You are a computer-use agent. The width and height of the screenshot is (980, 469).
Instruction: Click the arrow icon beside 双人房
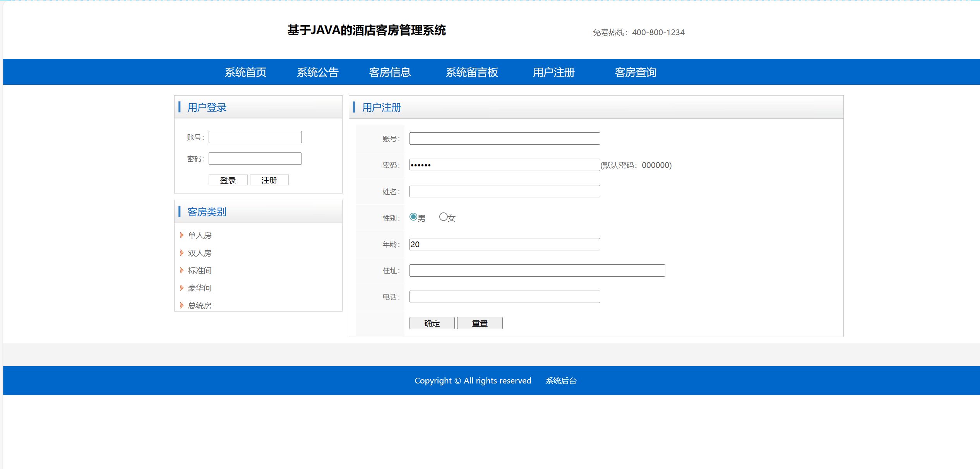coord(182,253)
